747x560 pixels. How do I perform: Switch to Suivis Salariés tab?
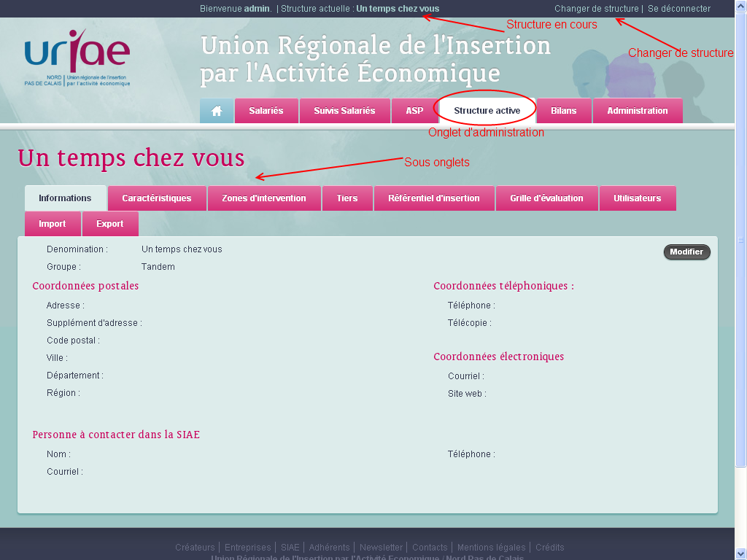(x=344, y=111)
